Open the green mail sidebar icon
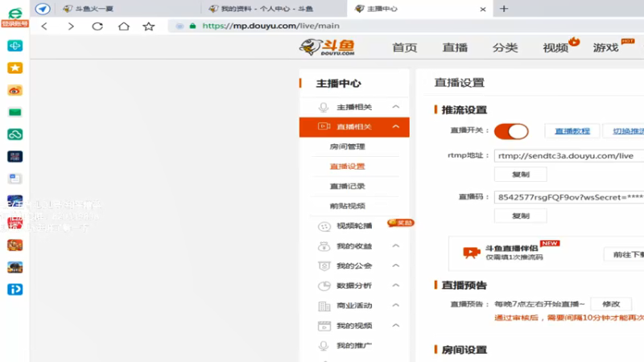Screen dimensions: 644x362 click(x=14, y=112)
